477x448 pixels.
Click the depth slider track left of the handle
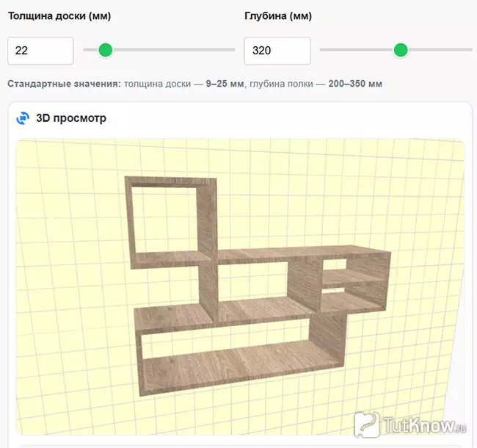point(356,50)
